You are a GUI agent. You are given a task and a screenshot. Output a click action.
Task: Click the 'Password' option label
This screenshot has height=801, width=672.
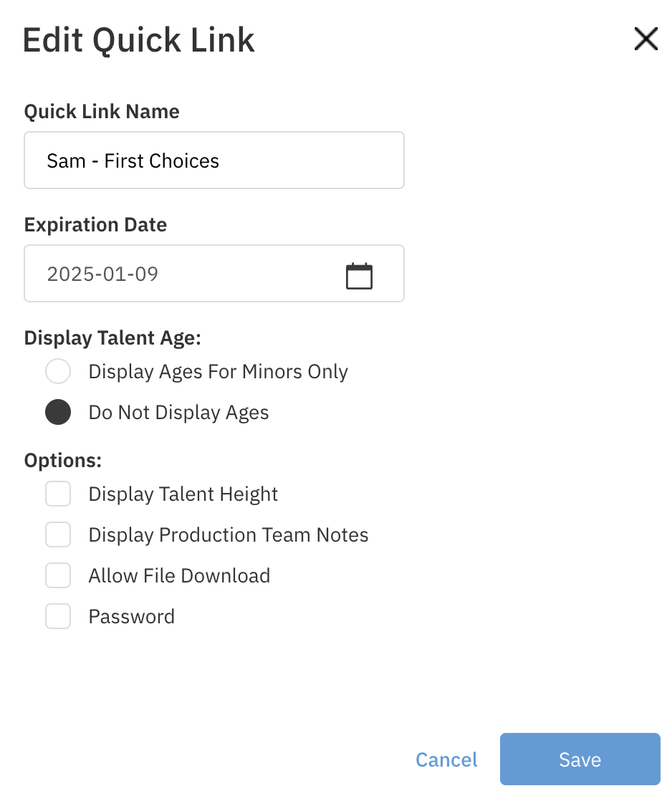coord(131,617)
